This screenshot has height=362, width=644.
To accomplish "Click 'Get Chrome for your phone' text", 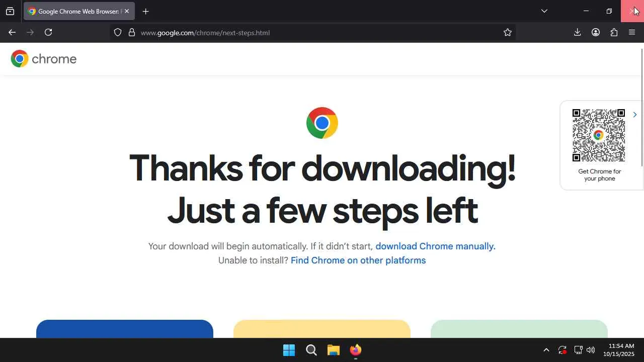I will (600, 175).
